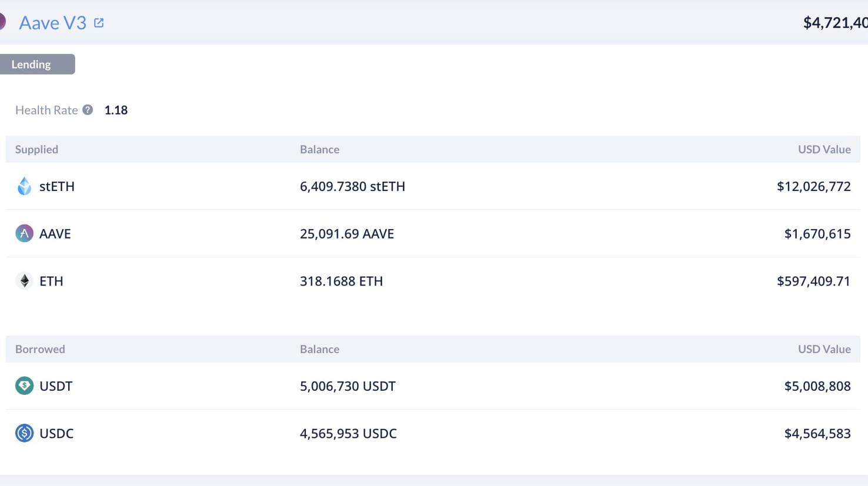Click the USDT token icon
Screen dimensions: 868x486
[x=24, y=386]
